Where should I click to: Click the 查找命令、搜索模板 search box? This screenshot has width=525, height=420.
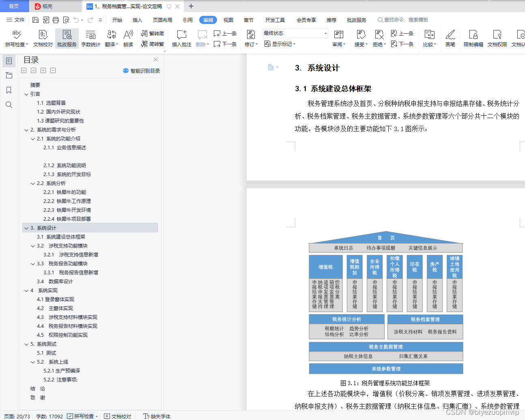(x=403, y=20)
